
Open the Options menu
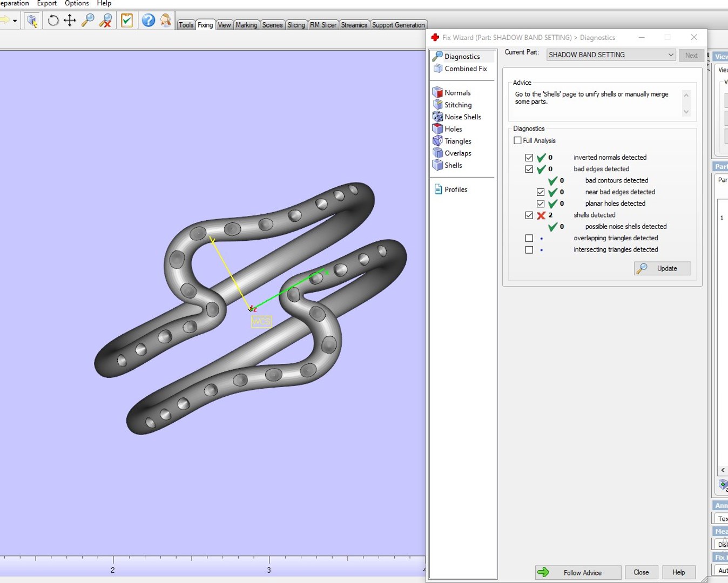(x=77, y=3)
